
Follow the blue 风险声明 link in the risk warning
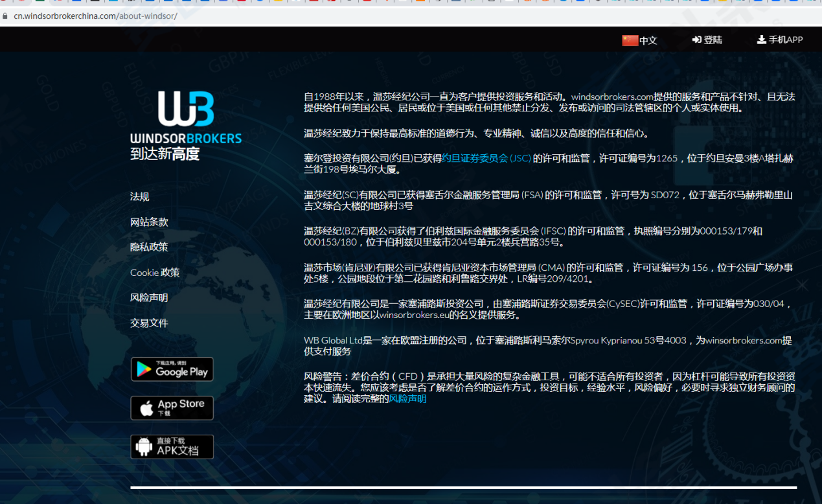tap(407, 399)
